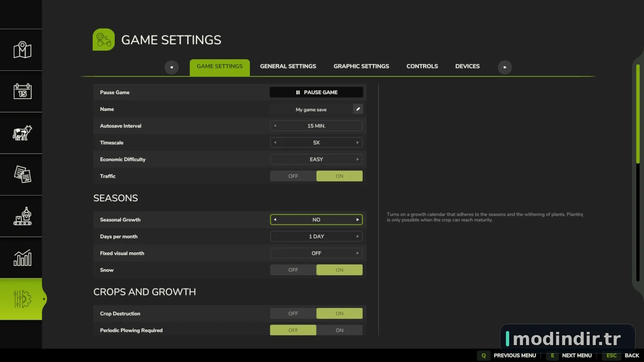The height and width of the screenshot is (362, 644).
Task: Open the contracts documents icon
Action: pyautogui.click(x=22, y=174)
